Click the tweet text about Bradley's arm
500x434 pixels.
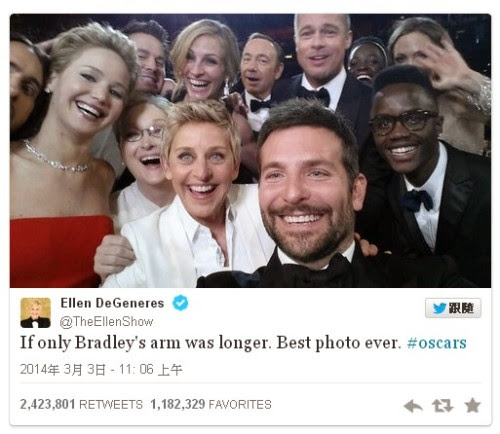pos(211,343)
